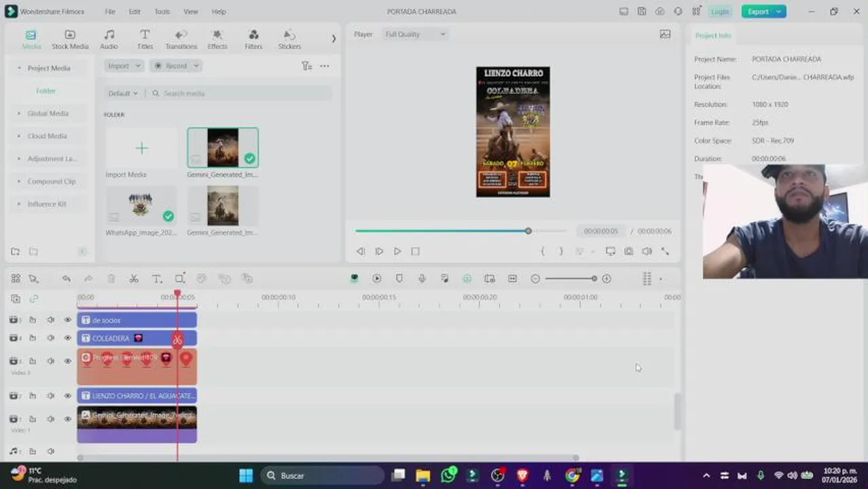This screenshot has width=868, height=489.
Task: Open the Export dropdown arrow
Action: point(778,12)
